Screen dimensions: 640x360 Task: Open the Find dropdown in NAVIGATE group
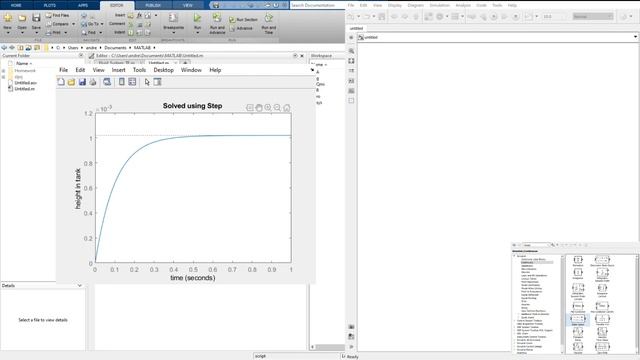click(x=91, y=33)
